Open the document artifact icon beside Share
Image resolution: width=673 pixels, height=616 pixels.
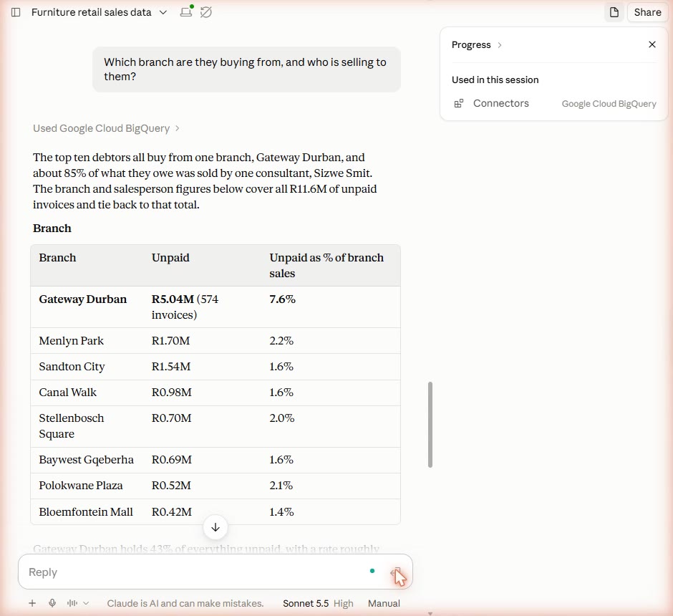click(x=614, y=12)
